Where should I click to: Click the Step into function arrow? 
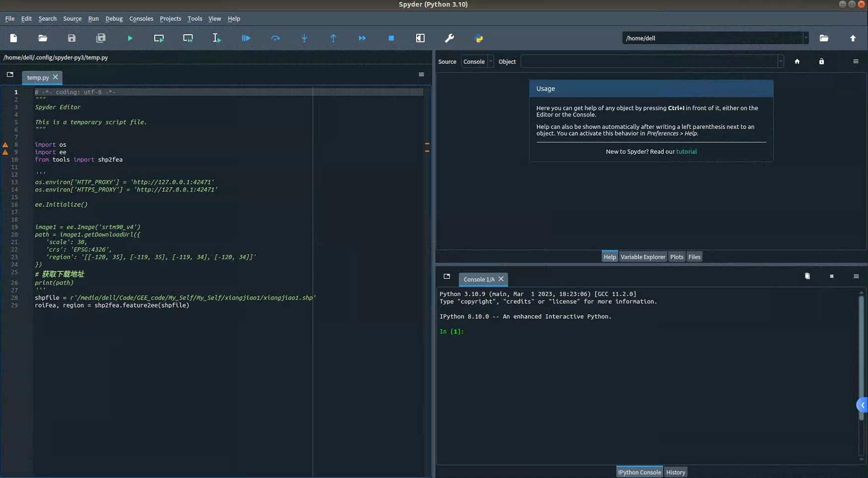tap(304, 38)
